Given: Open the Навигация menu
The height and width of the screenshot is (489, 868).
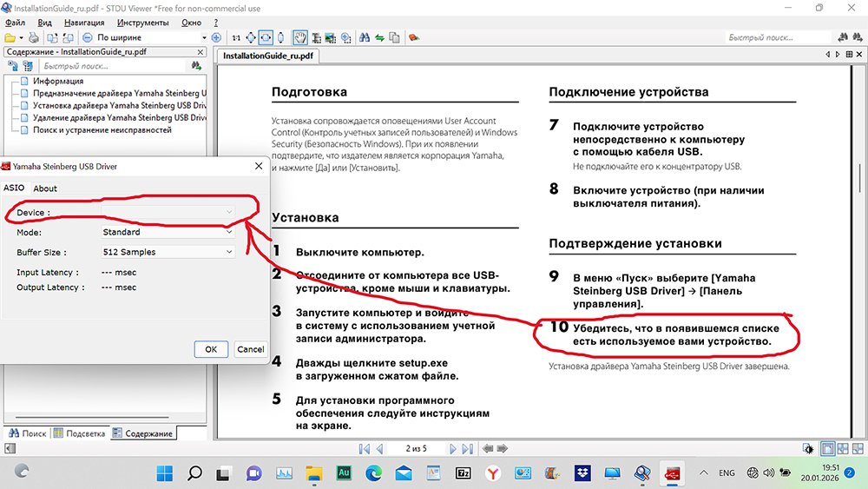Looking at the screenshot, I should click(x=84, y=23).
